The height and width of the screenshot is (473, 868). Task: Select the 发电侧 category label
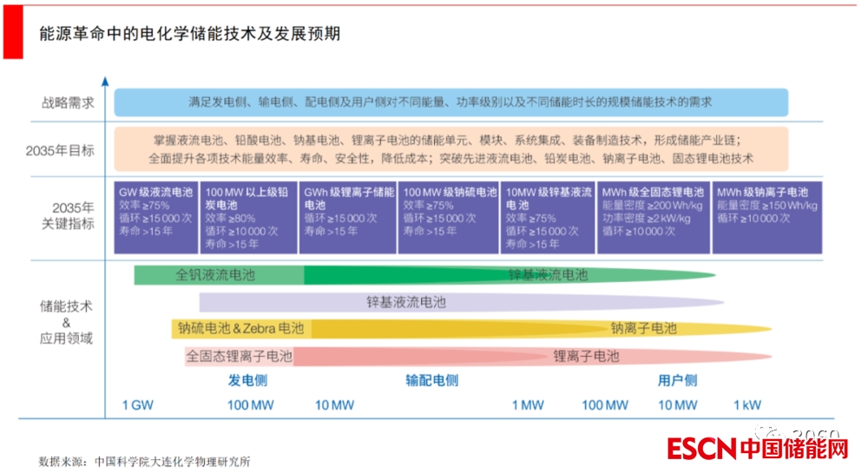pos(247,380)
